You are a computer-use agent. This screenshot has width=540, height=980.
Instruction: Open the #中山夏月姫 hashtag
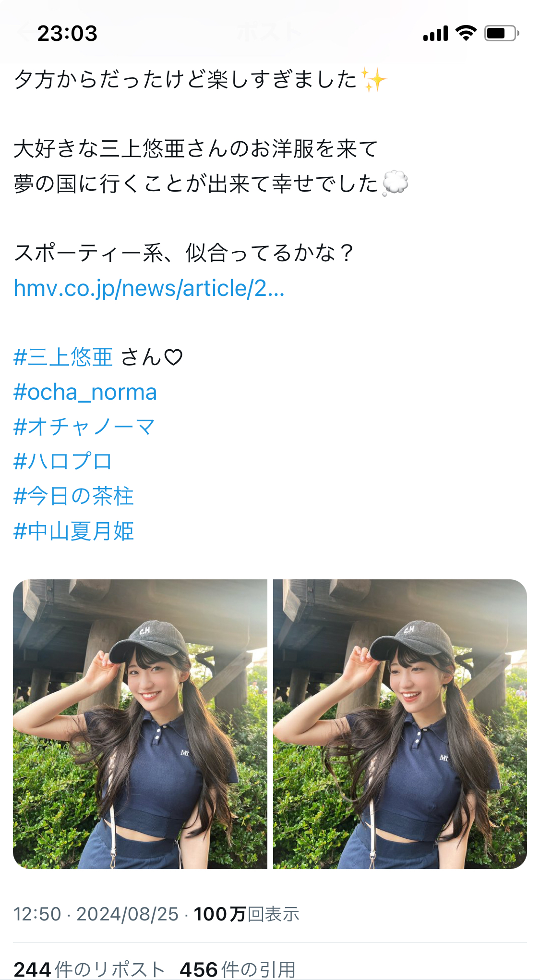[73, 531]
